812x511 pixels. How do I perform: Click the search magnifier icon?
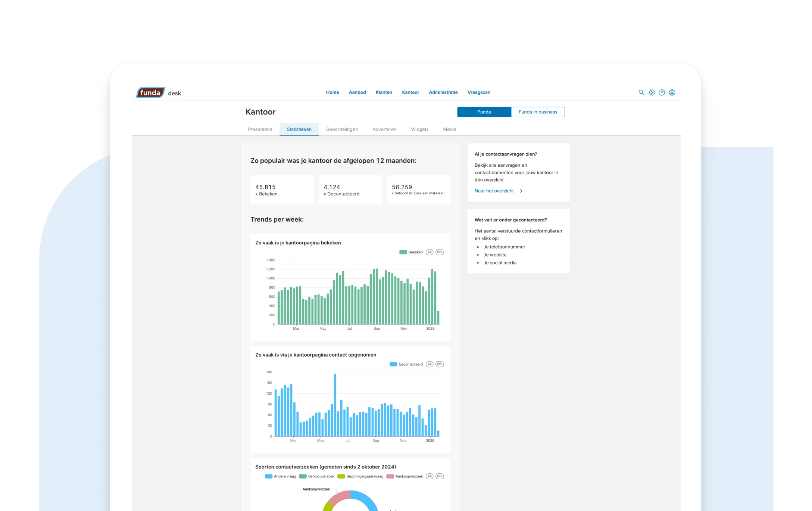pos(641,93)
